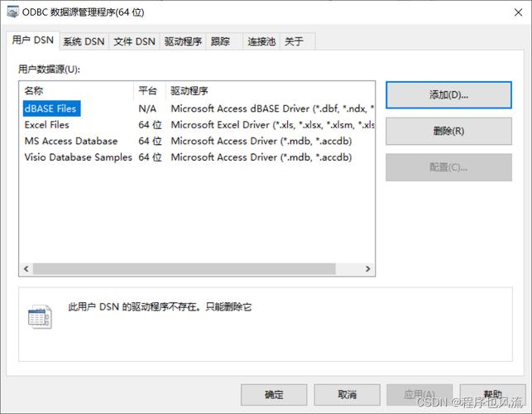The image size is (532, 414).
Task: Click the driver cell for Visio Database Samples
Action: pos(261,157)
